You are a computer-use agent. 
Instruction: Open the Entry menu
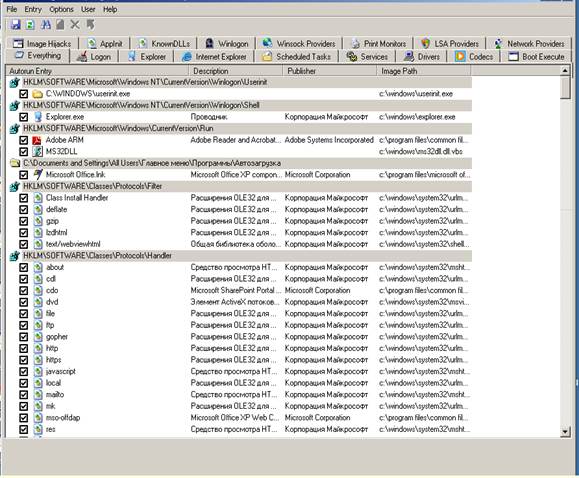tap(33, 9)
